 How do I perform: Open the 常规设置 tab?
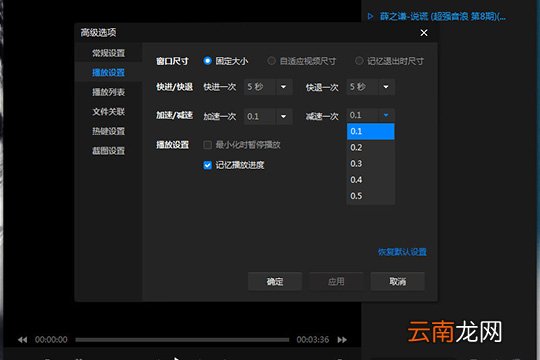[108, 53]
